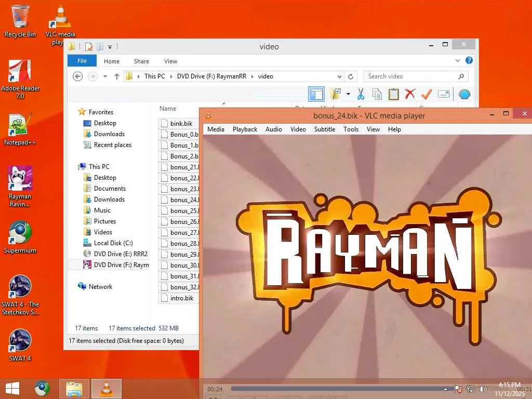Open the address bar history dropdown
Viewport: 532px width, 399px height.
click(339, 77)
